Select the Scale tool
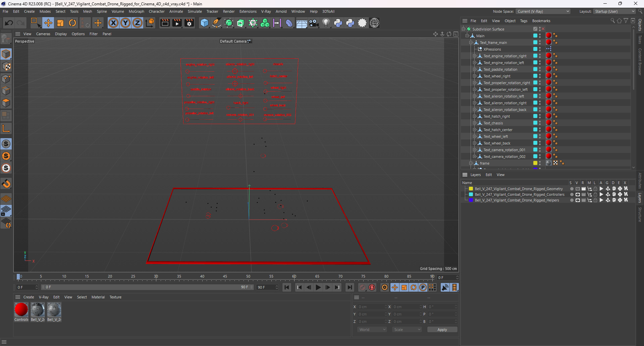Viewport: 644px width, 346px height. [60, 23]
